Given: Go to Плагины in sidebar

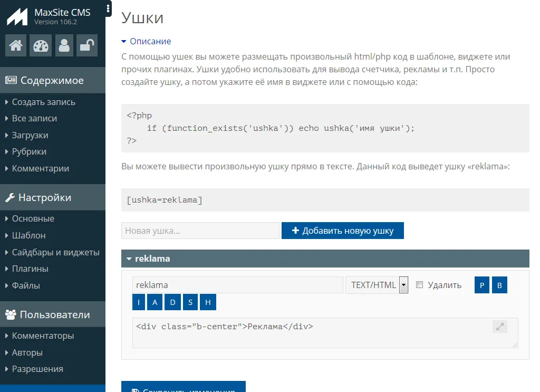Looking at the screenshot, I should point(30,269).
